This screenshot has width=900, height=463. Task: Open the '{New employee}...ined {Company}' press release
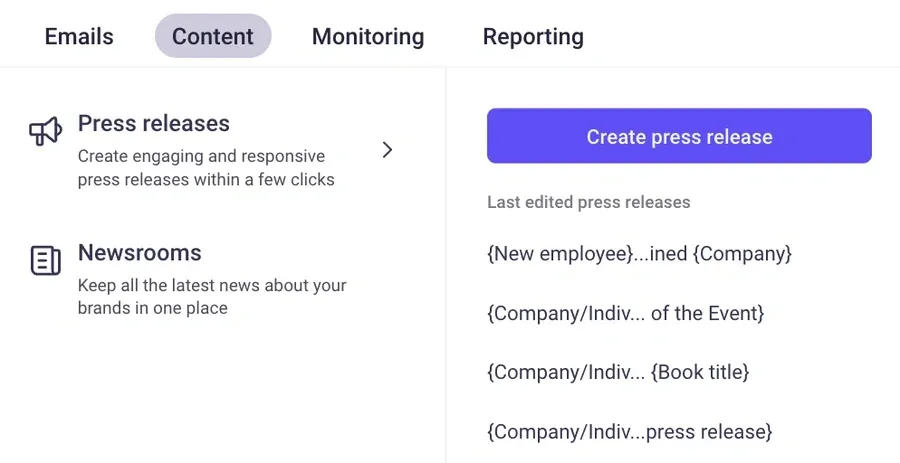[x=639, y=254]
